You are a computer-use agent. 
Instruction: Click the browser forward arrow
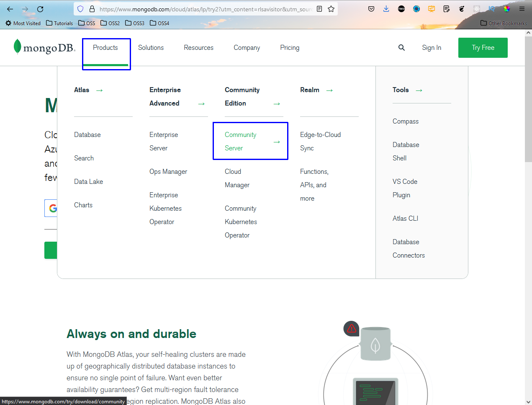25,9
